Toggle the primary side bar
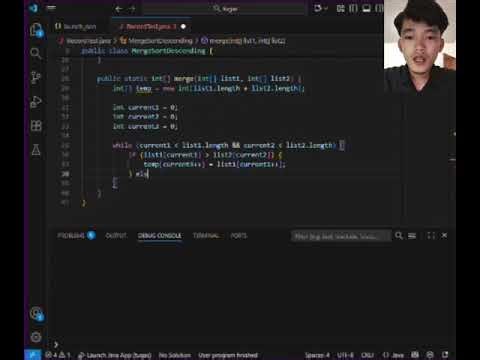480x360 pixels. pyautogui.click(x=353, y=8)
